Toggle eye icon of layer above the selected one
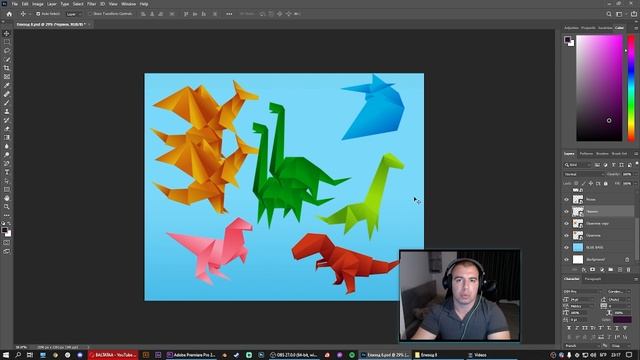This screenshot has height=360, width=640. pos(567,200)
